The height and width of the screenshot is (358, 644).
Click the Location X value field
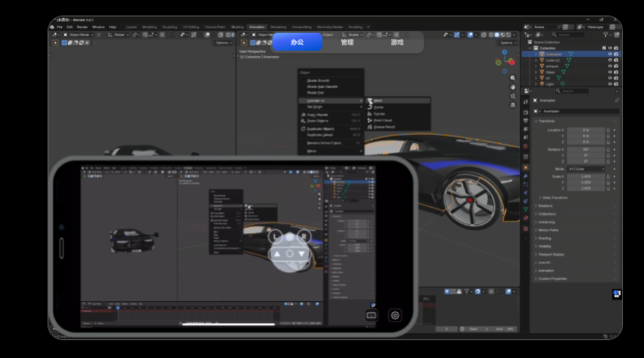pyautogui.click(x=586, y=130)
